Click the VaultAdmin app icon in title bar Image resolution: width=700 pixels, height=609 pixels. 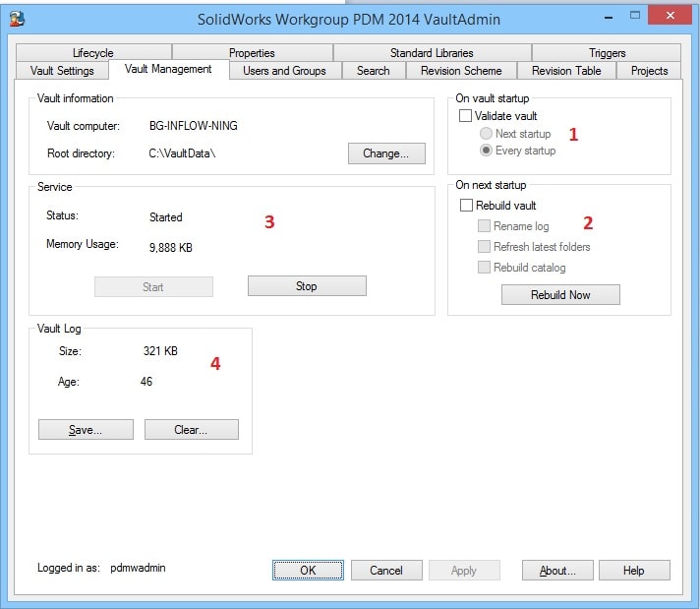point(17,18)
